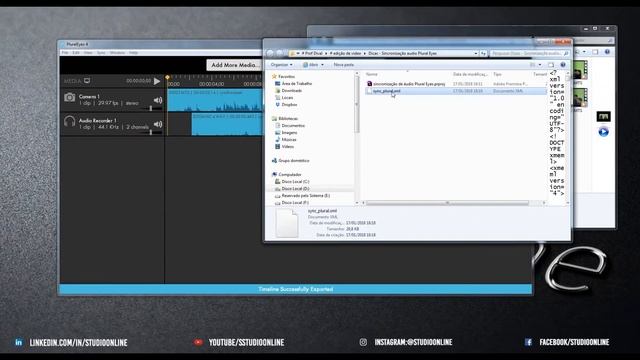Open the Músicas library

286,140
